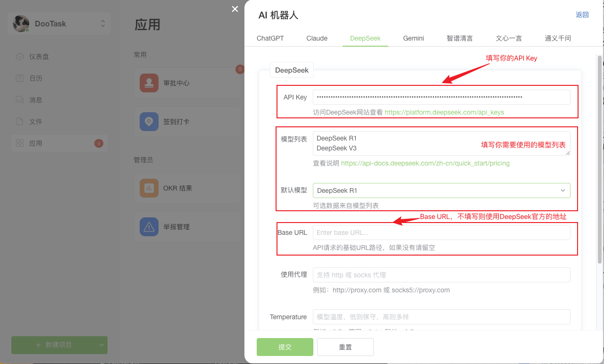Image resolution: width=604 pixels, height=364 pixels.
Task: Click the 重置 reset button
Action: click(x=345, y=347)
